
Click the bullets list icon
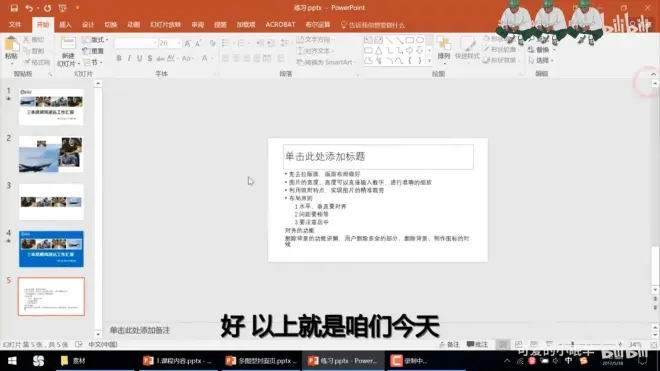click(x=226, y=43)
